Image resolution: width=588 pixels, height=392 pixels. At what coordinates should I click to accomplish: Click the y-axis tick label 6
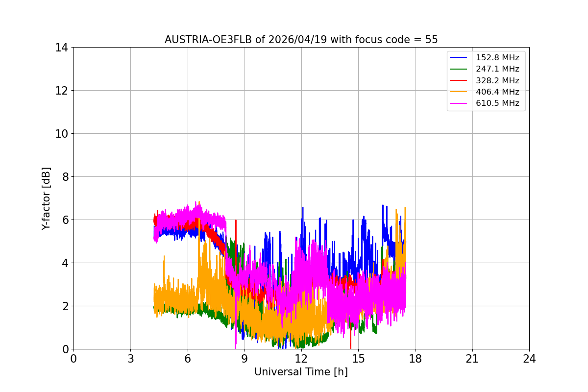66,220
